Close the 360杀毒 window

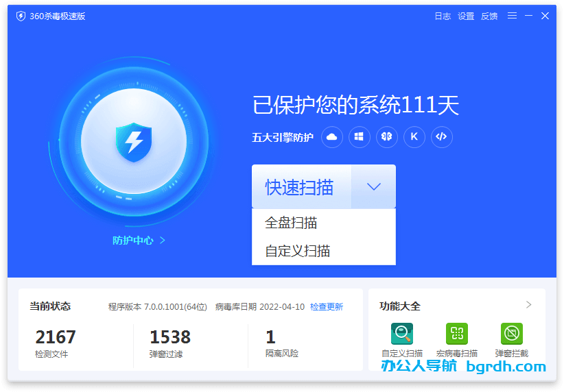545,16
